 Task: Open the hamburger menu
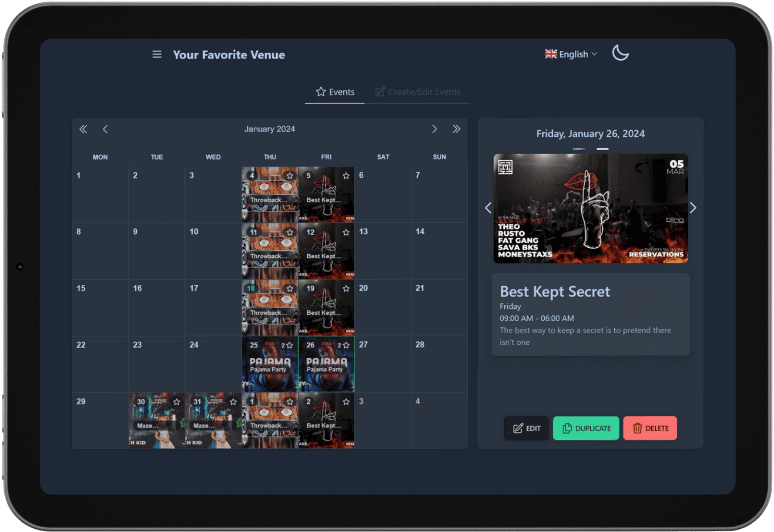pyautogui.click(x=157, y=54)
